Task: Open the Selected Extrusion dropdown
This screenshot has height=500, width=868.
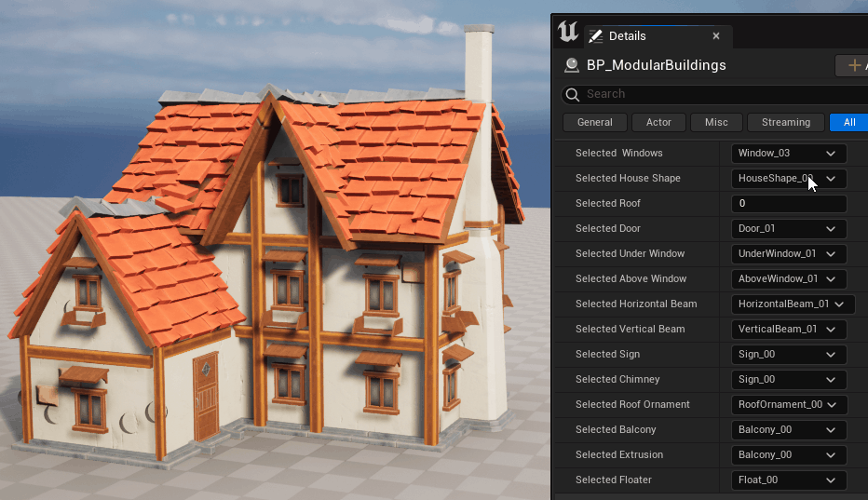Action: [x=789, y=454]
